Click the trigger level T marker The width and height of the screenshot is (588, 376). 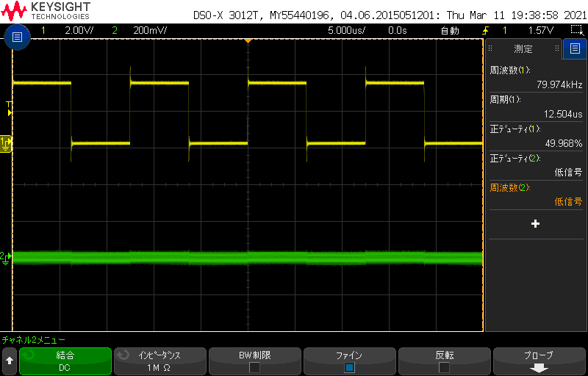9,106
